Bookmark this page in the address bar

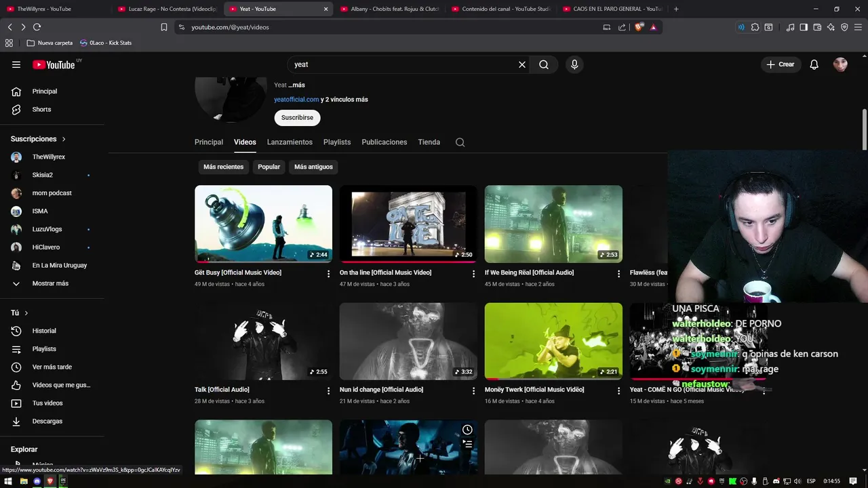164,27
